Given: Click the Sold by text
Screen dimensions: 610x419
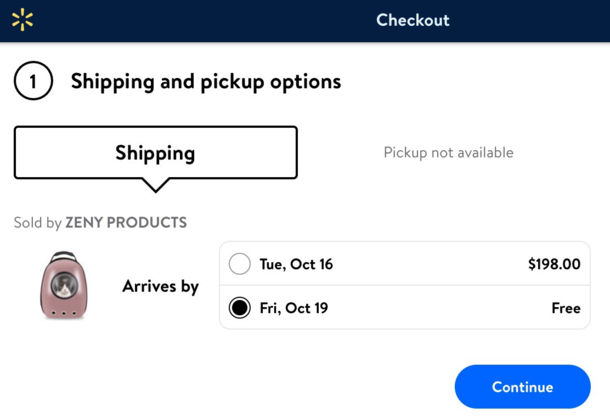Looking at the screenshot, I should point(37,223).
